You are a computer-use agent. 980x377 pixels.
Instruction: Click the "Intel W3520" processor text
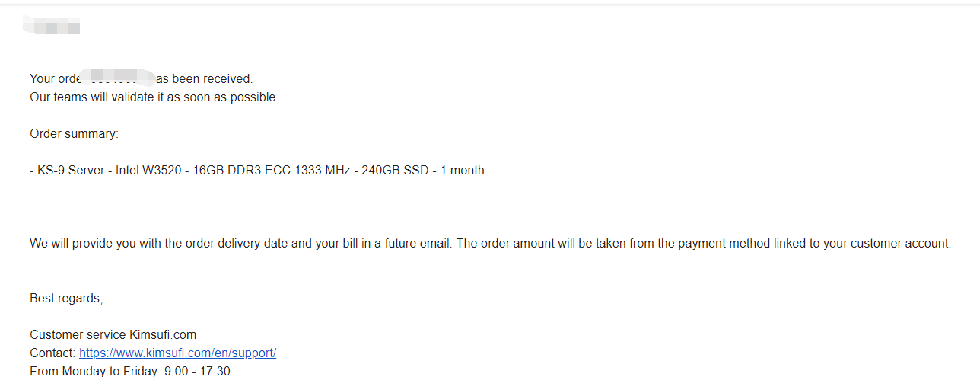(148, 171)
